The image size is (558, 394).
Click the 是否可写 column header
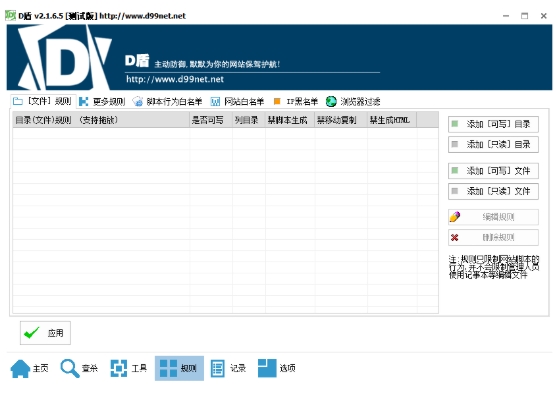click(211, 120)
